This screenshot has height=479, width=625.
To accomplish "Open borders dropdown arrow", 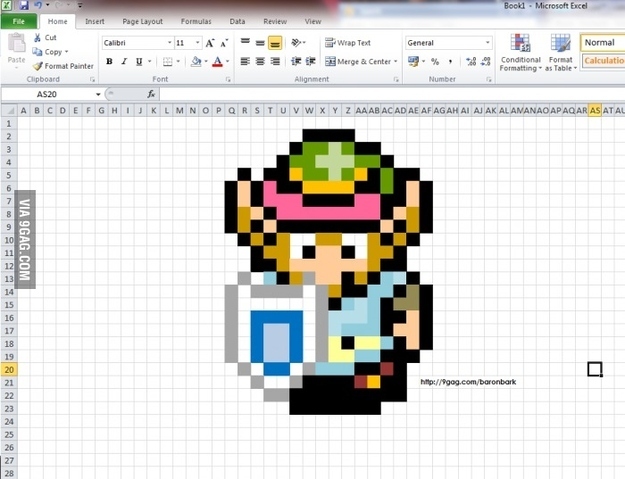I will click(178, 61).
